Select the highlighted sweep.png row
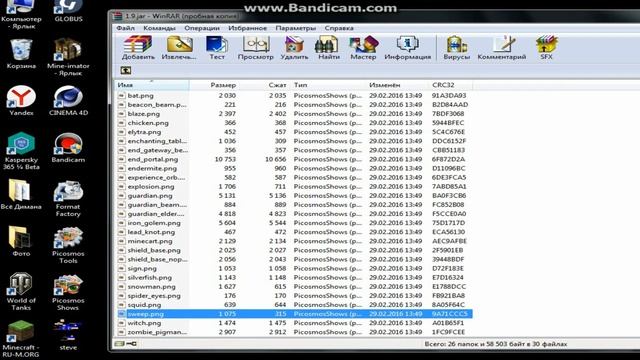 [294, 314]
